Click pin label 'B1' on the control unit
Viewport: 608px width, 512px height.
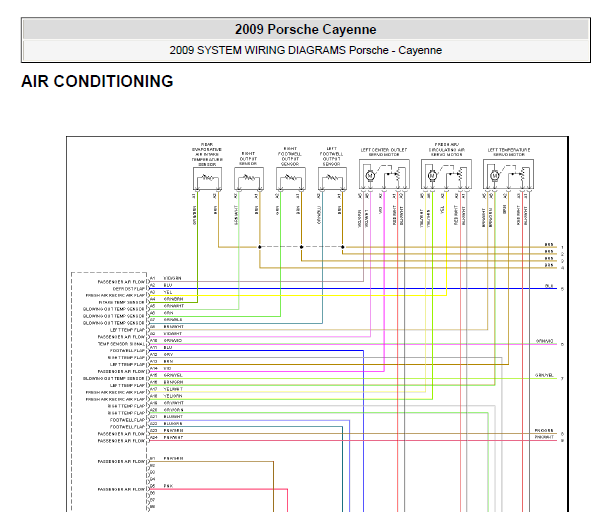(x=153, y=458)
